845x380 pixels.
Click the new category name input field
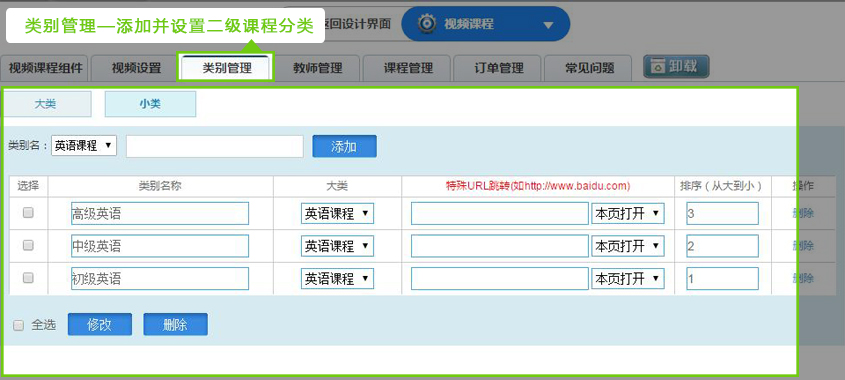[215, 147]
